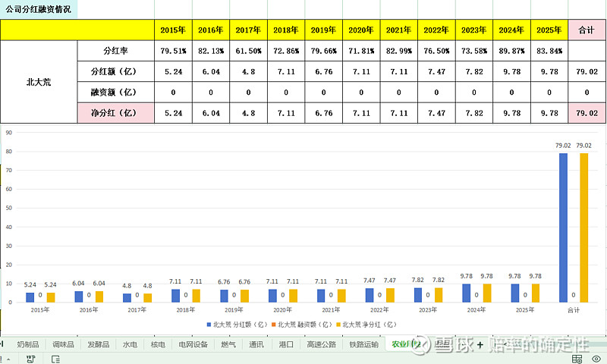Click the blue 合计 bar in chart
Viewport: 607px width, 364px height.
tap(563, 227)
